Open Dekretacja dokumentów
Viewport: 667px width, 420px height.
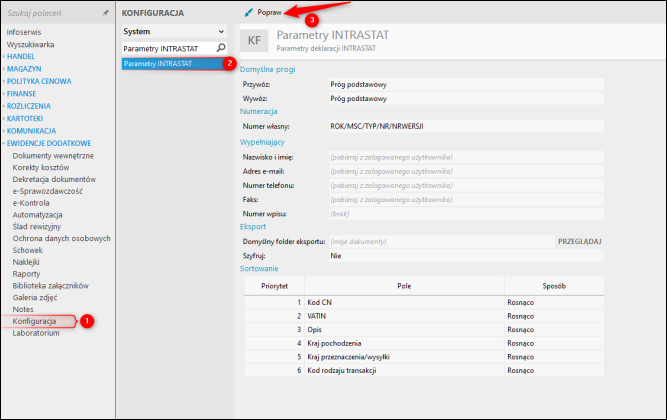point(54,179)
